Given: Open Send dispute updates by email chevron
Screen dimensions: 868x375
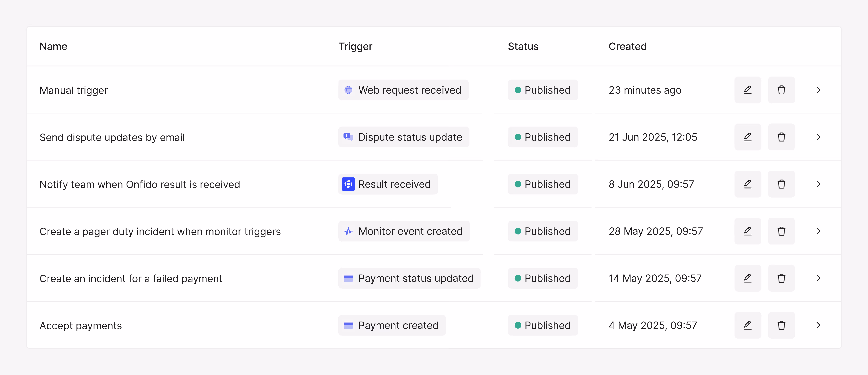Looking at the screenshot, I should coord(818,137).
